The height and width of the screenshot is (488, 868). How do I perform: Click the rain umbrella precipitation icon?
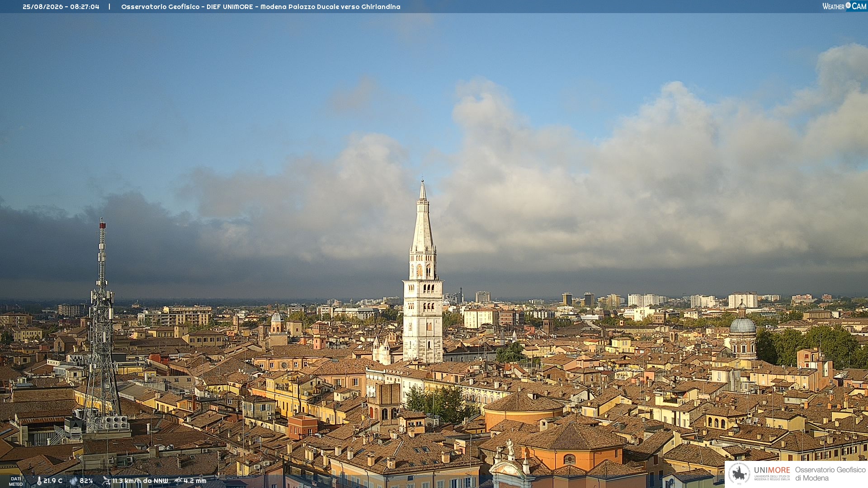click(x=178, y=481)
